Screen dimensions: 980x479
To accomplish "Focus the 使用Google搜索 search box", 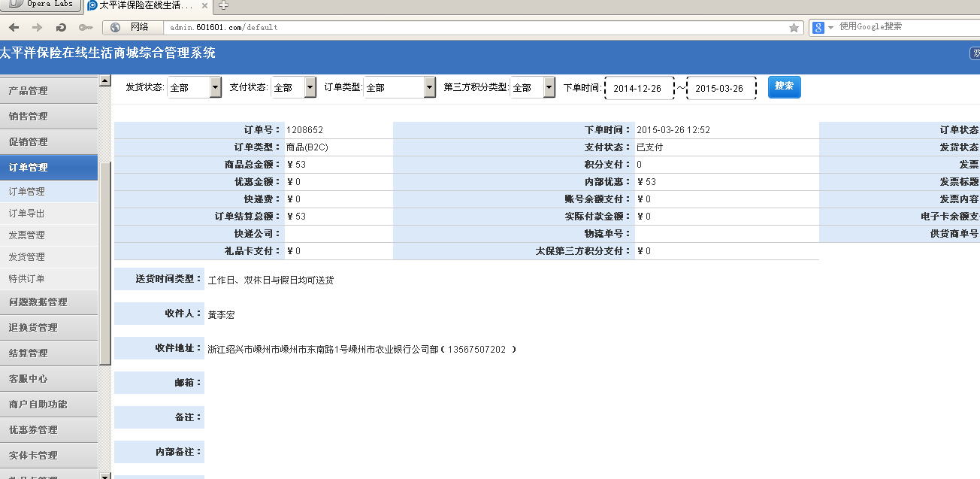I will coord(908,27).
